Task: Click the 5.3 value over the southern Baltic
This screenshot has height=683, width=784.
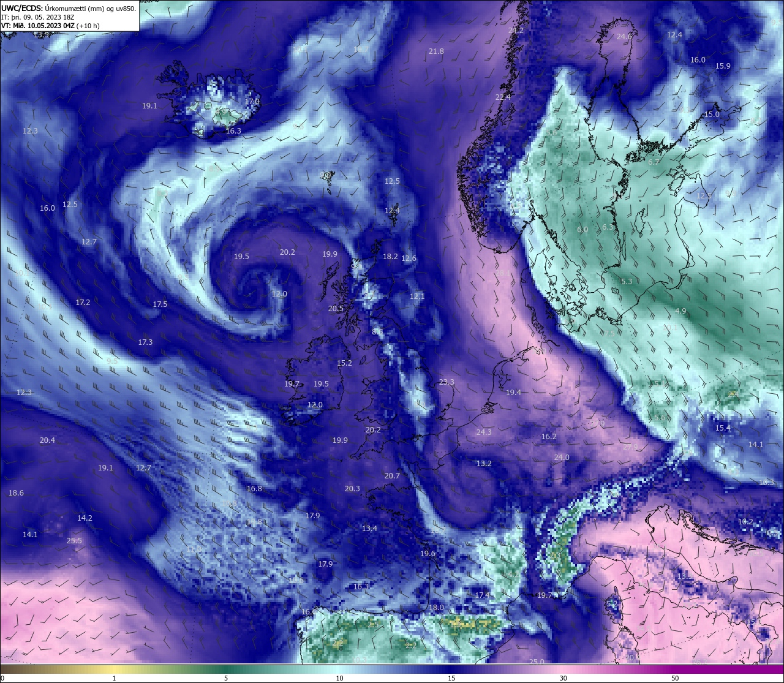Action: (627, 282)
